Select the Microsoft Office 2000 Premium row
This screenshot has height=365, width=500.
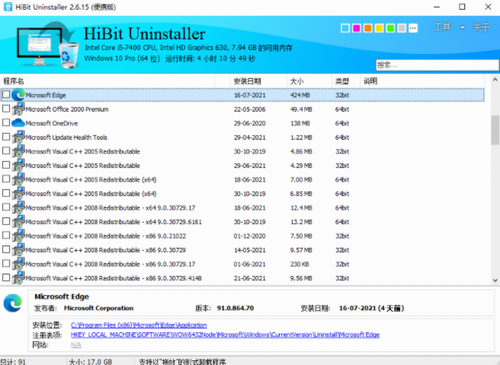242,109
